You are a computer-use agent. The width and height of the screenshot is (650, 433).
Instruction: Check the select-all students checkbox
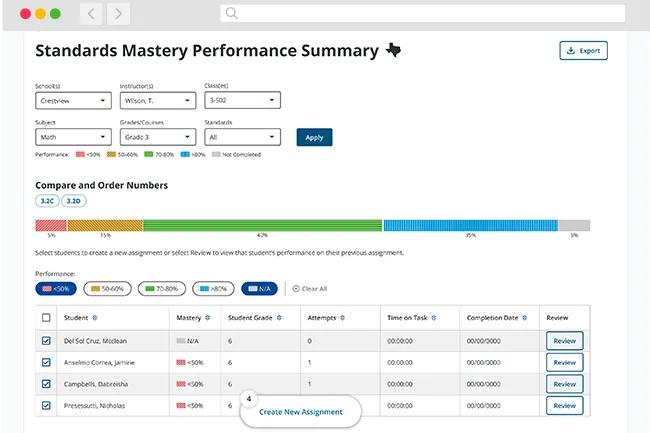pos(46,318)
